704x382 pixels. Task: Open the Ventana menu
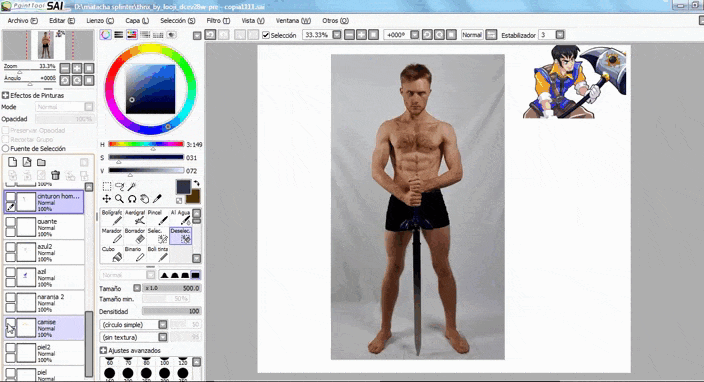click(293, 21)
